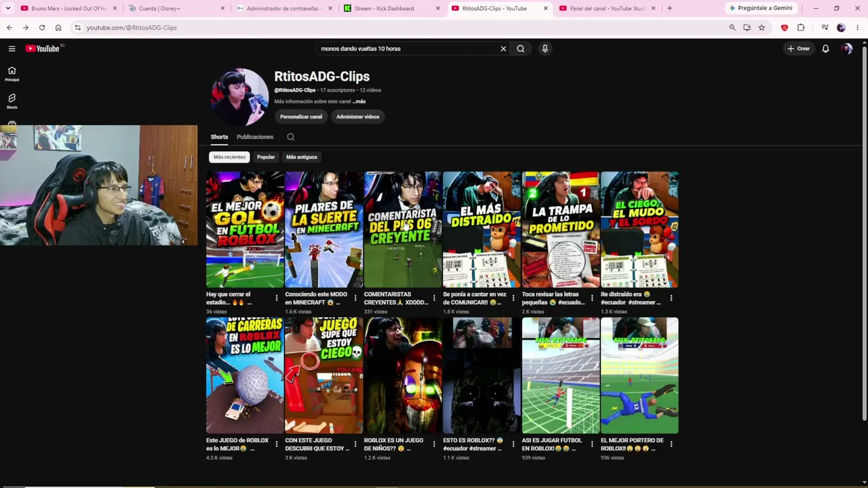Click the RtitosADG-Clips channel profile picture
The width and height of the screenshot is (868, 488).
pyautogui.click(x=239, y=97)
